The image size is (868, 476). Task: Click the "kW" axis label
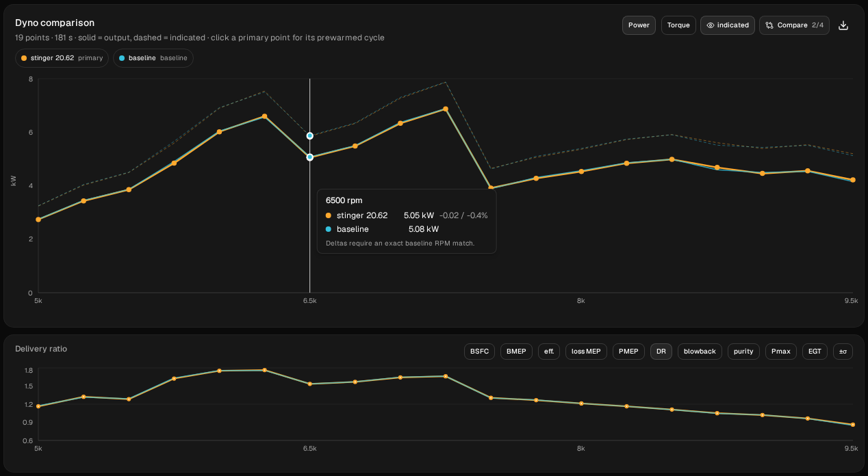click(14, 181)
